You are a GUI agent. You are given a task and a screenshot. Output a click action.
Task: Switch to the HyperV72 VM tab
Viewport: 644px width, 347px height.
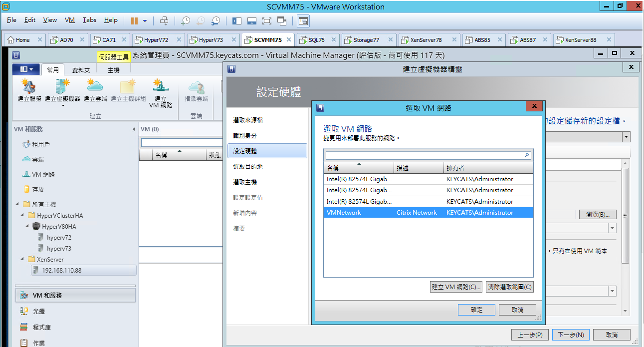(x=156, y=40)
